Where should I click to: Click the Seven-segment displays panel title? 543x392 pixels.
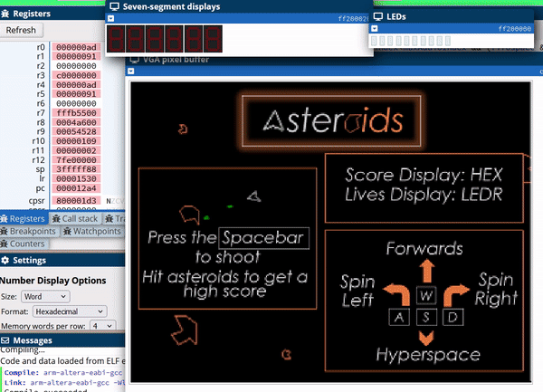[171, 6]
